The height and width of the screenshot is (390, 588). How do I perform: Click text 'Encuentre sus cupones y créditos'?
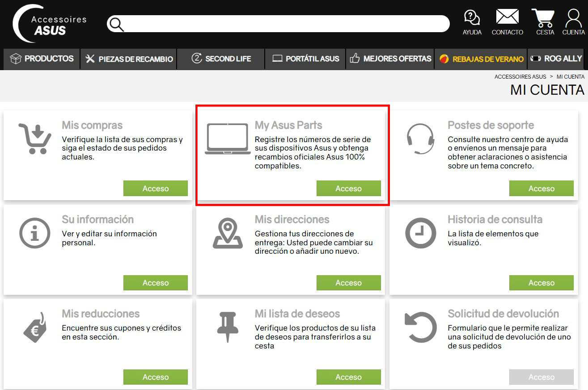pos(122,328)
